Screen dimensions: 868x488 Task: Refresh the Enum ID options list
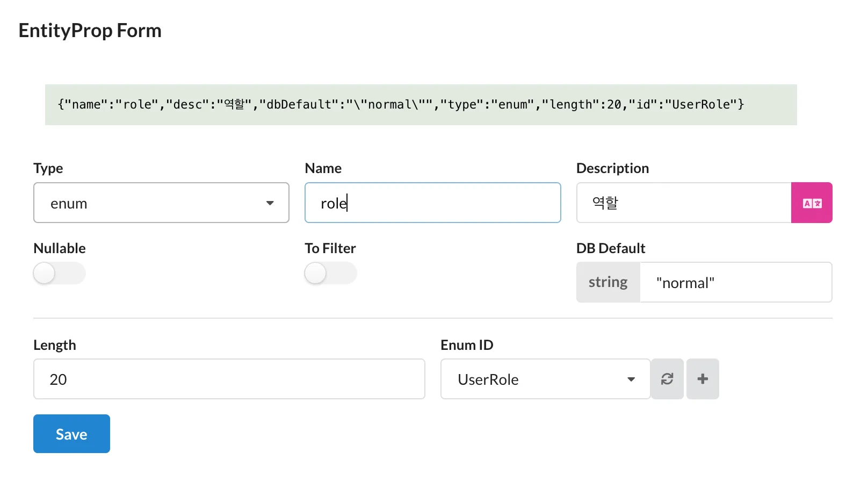[x=667, y=379]
